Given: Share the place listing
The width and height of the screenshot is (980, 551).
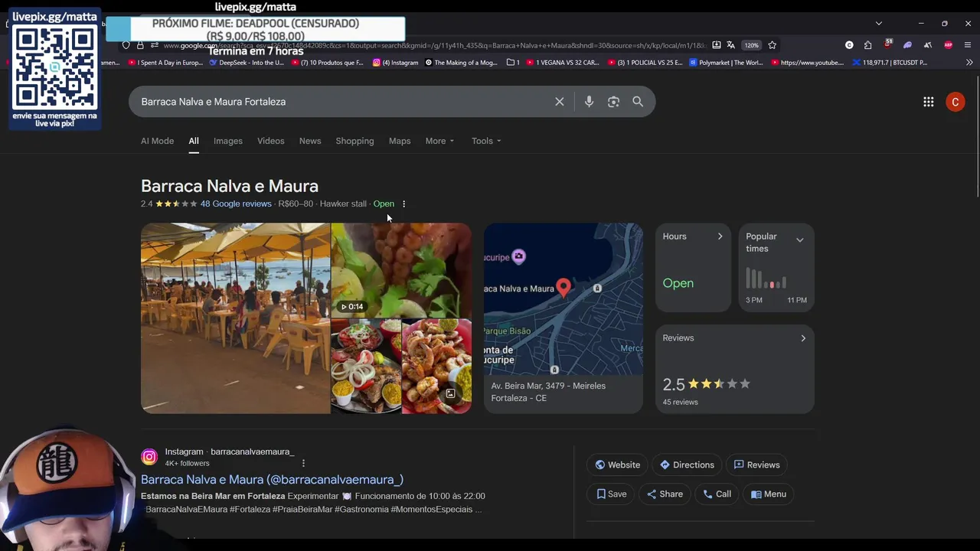Looking at the screenshot, I should click(665, 494).
